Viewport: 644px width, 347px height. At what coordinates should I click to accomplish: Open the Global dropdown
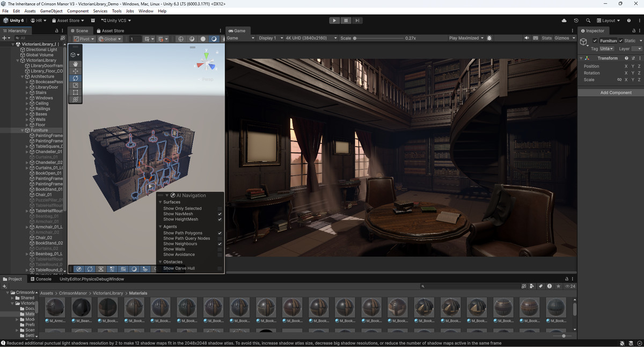pyautogui.click(x=110, y=39)
